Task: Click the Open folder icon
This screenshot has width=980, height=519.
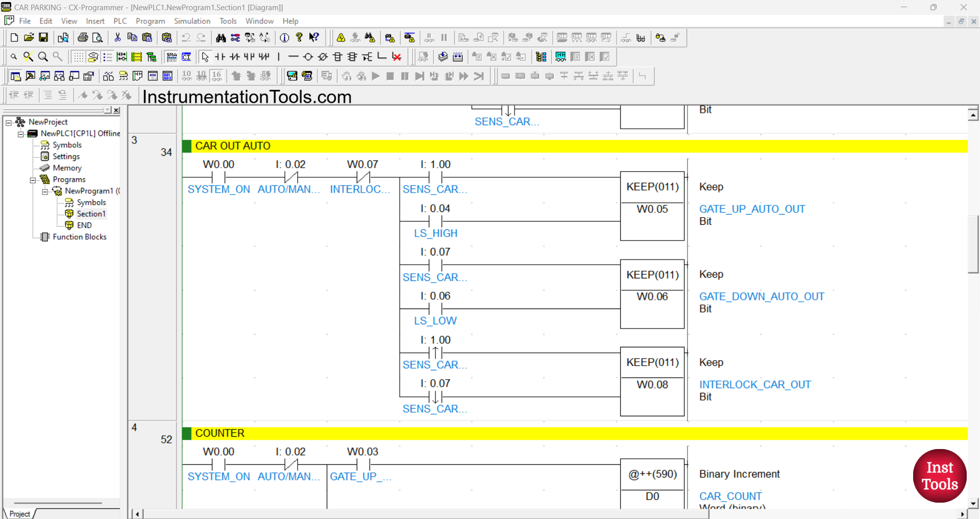Action: click(29, 38)
